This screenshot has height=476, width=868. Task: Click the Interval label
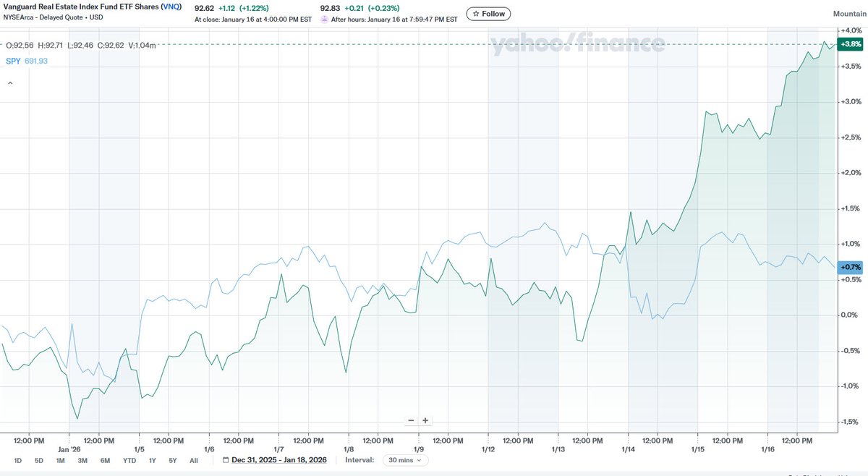tap(359, 460)
